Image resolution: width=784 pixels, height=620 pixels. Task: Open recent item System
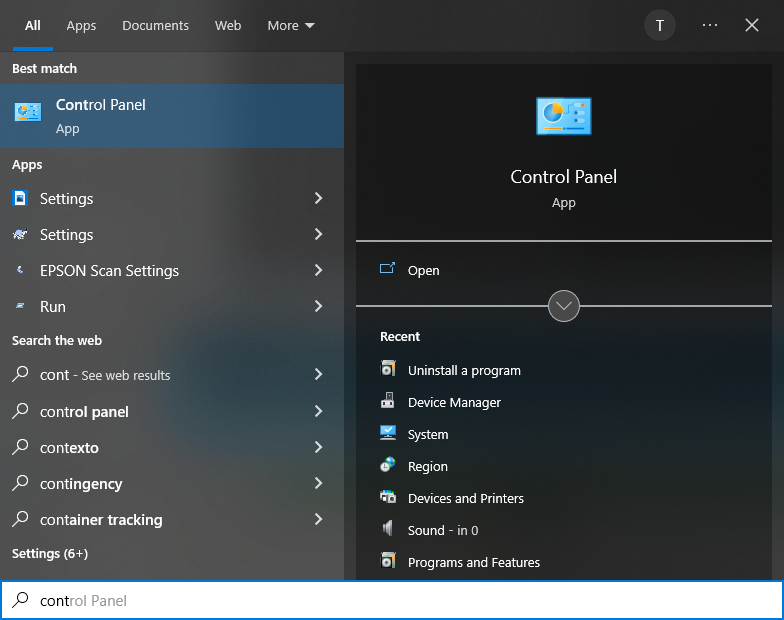coord(428,434)
